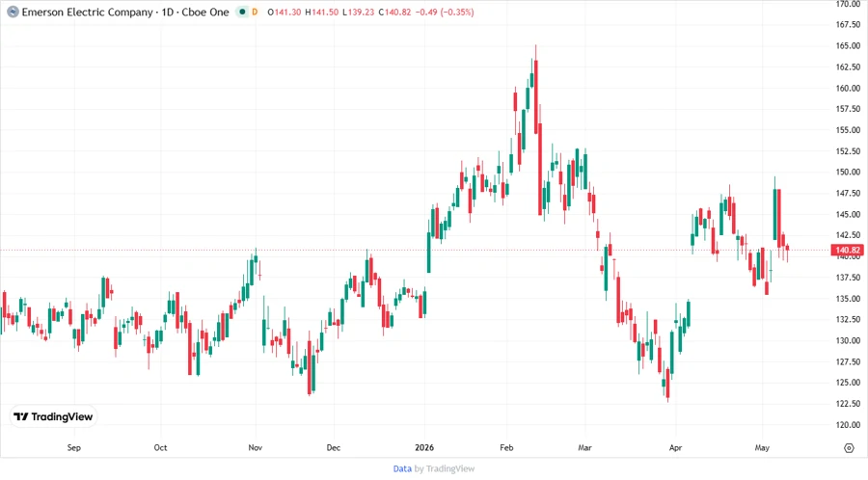Click the 157.50 price axis label
Viewport: 868px width, 480px height.
click(x=848, y=109)
